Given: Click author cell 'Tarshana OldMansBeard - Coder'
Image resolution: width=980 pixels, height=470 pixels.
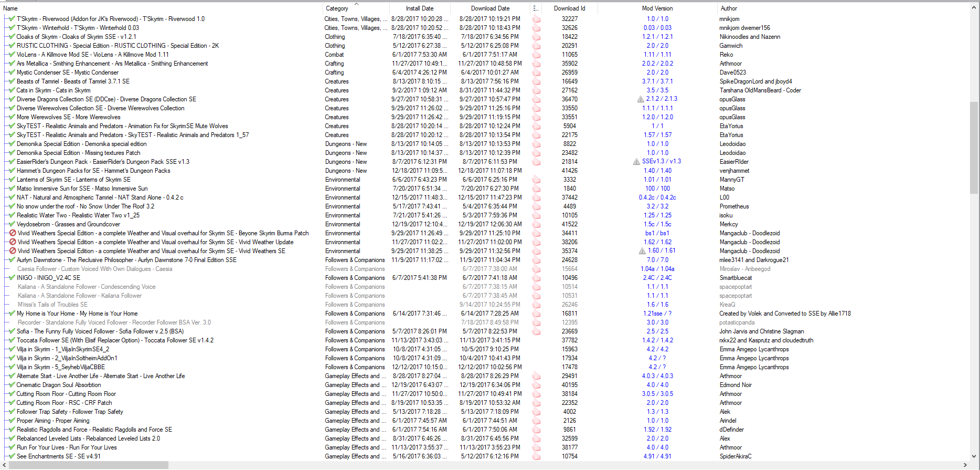Looking at the screenshot, I should pyautogui.click(x=760, y=90).
